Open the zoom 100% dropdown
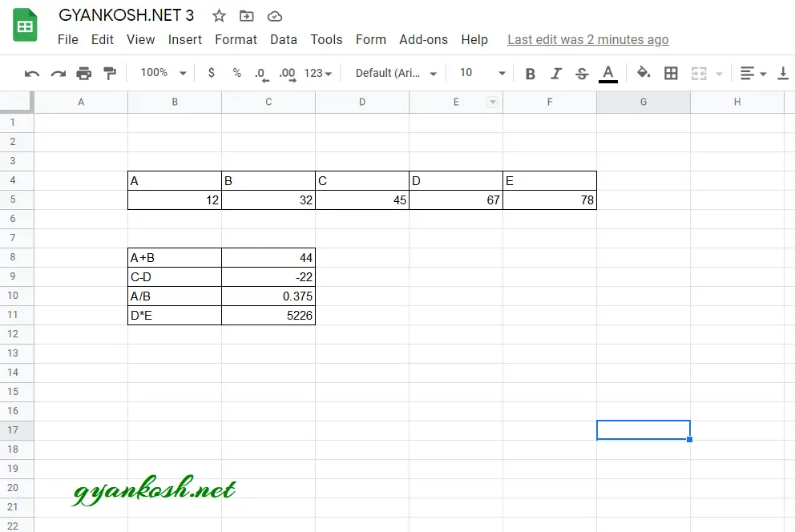 pos(163,73)
